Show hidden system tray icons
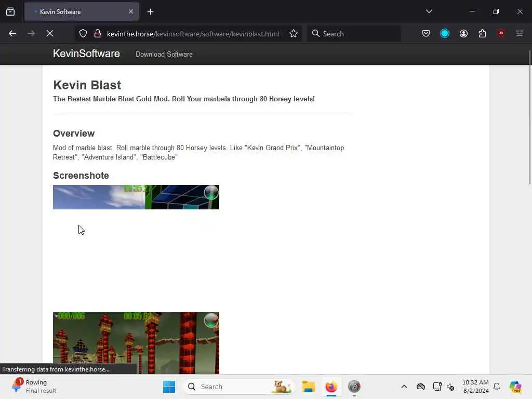The width and height of the screenshot is (532, 399). 404,387
